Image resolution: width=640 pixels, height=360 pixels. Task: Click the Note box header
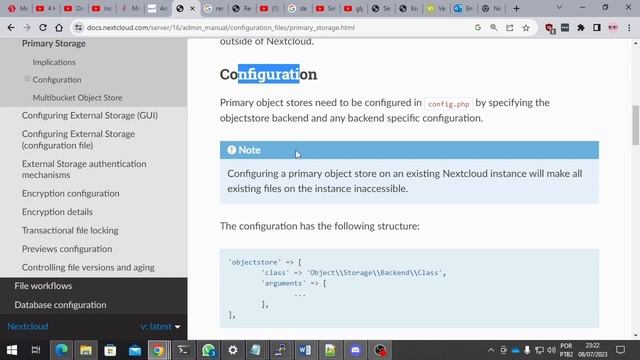point(409,150)
